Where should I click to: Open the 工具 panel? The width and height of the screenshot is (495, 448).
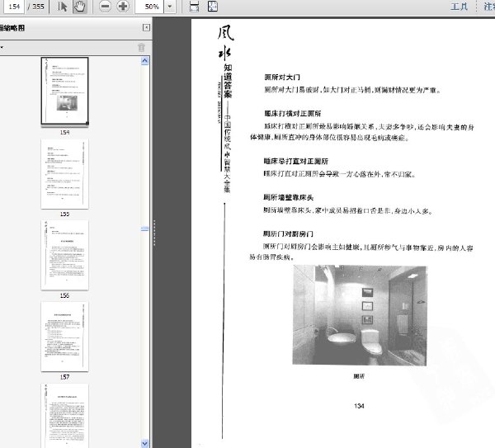pyautogui.click(x=459, y=7)
